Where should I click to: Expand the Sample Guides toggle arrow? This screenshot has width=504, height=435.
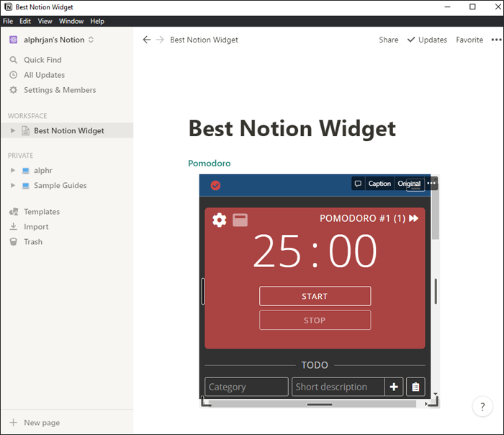(x=12, y=186)
